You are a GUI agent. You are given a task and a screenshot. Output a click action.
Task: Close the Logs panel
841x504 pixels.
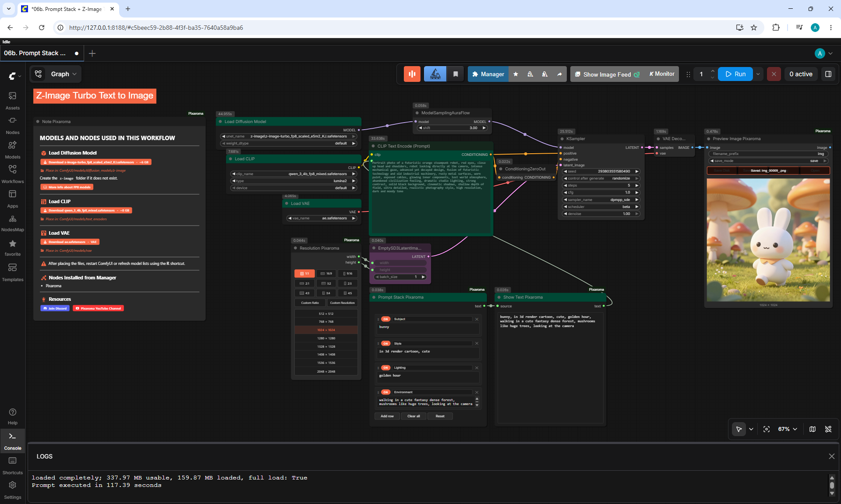click(831, 456)
